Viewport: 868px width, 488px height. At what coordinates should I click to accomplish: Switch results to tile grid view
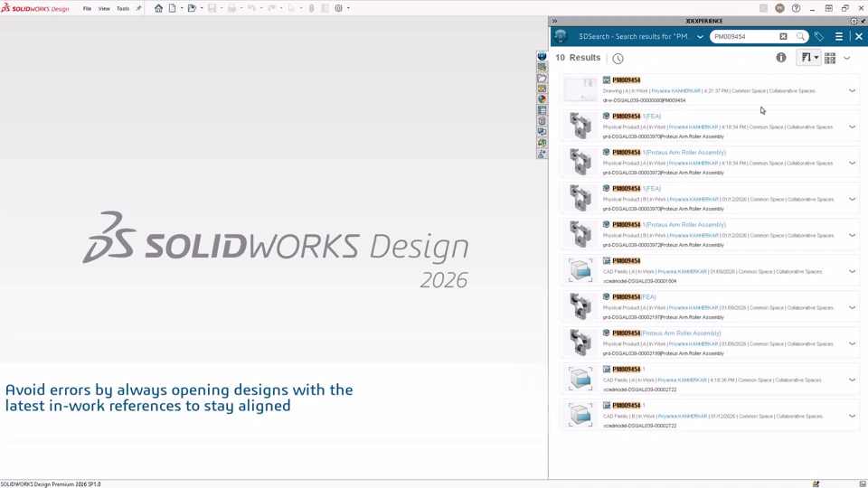point(830,58)
